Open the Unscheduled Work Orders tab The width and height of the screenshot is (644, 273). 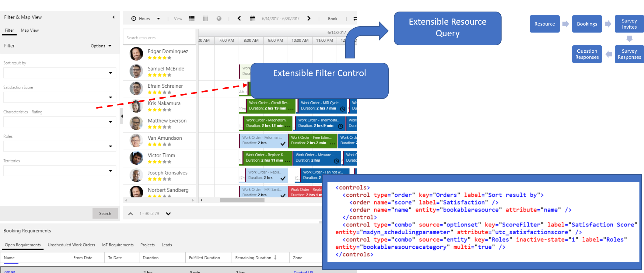click(71, 245)
